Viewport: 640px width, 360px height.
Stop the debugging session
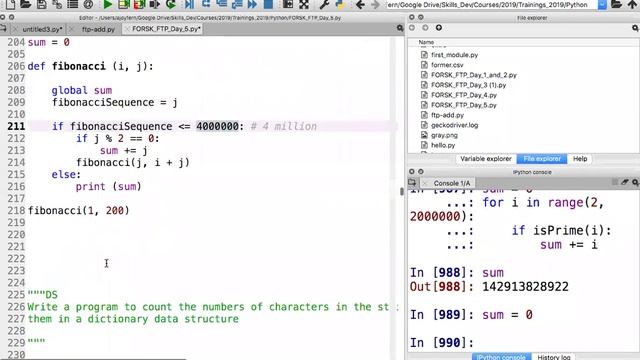point(268,4)
